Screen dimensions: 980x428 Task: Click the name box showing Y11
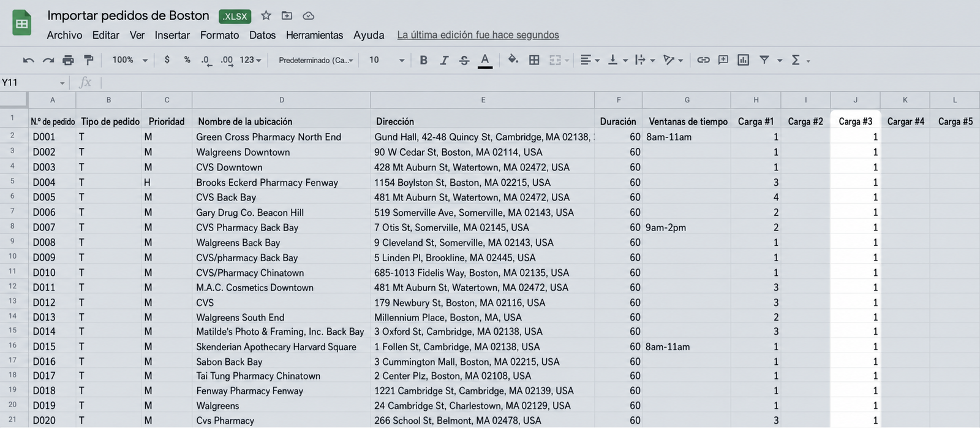(33, 83)
